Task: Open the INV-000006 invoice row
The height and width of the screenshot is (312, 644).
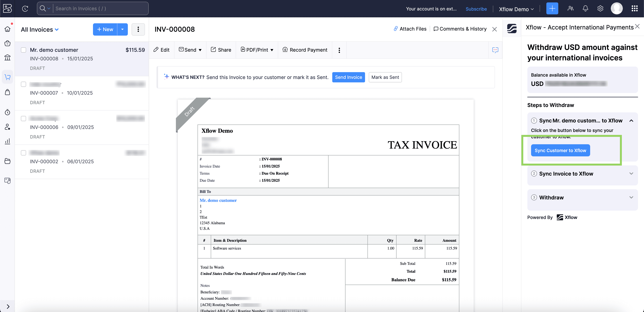Action: point(82,127)
